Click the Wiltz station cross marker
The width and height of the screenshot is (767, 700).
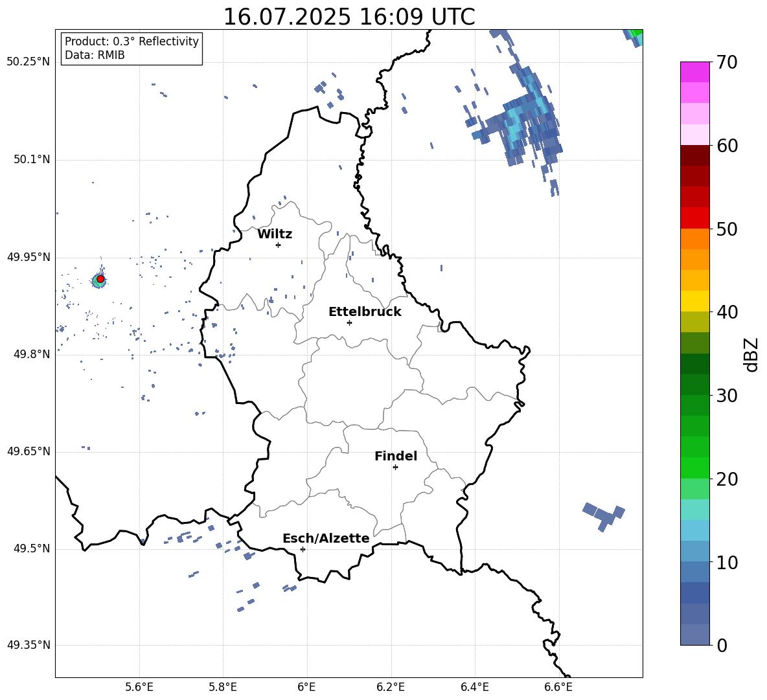[x=278, y=245]
